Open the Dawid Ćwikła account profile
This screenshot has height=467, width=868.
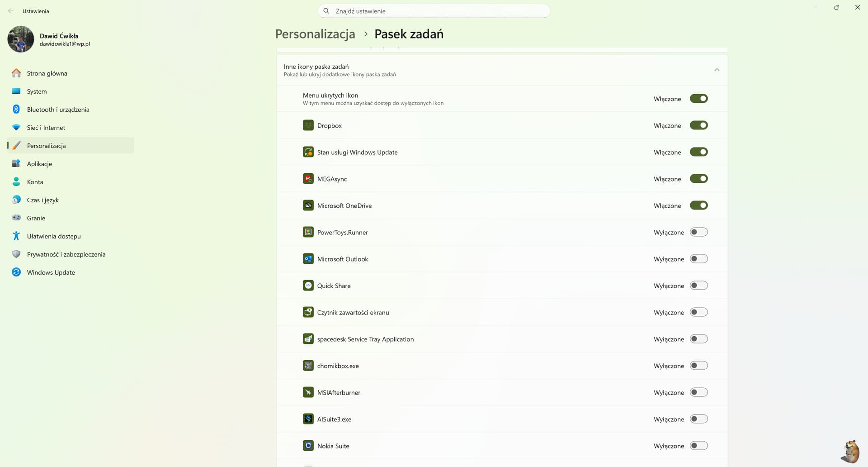coord(49,39)
